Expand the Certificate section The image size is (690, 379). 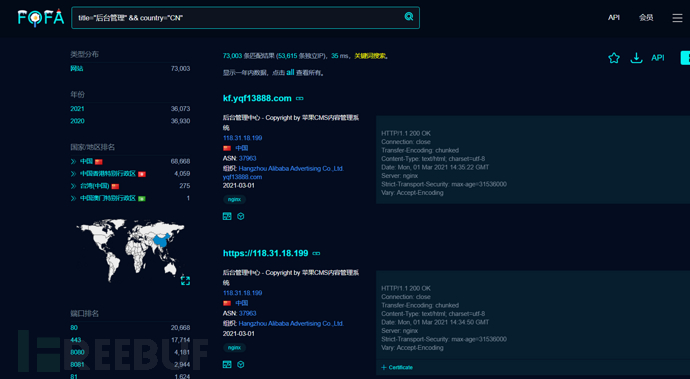coord(397,367)
